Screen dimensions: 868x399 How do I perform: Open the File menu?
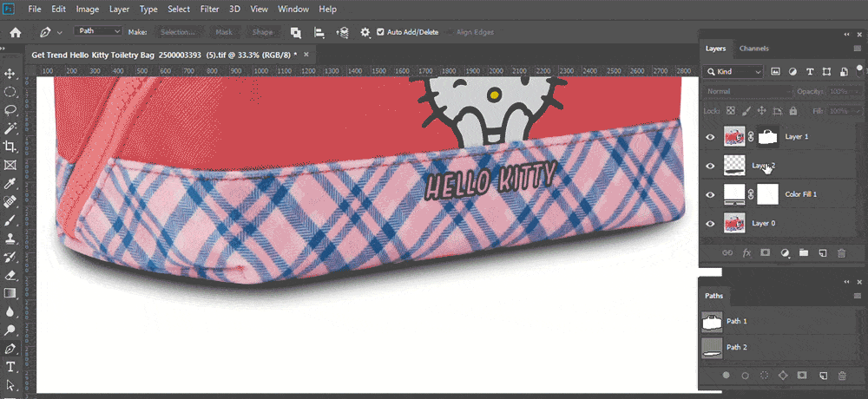click(35, 10)
